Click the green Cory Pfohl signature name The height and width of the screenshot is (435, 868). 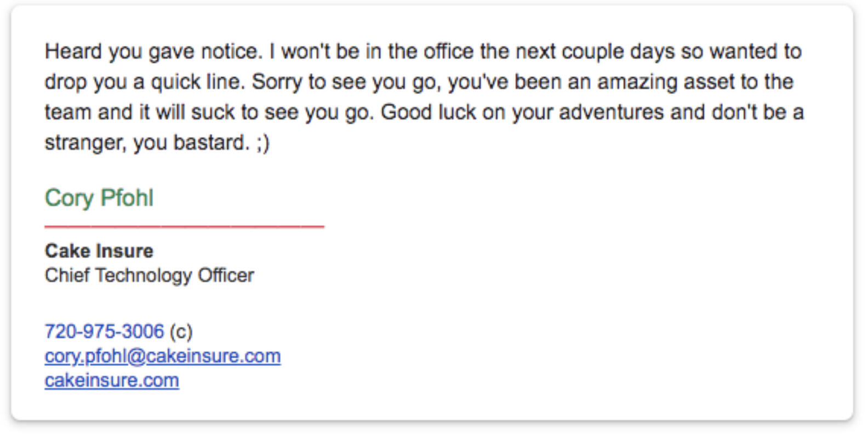(99, 198)
